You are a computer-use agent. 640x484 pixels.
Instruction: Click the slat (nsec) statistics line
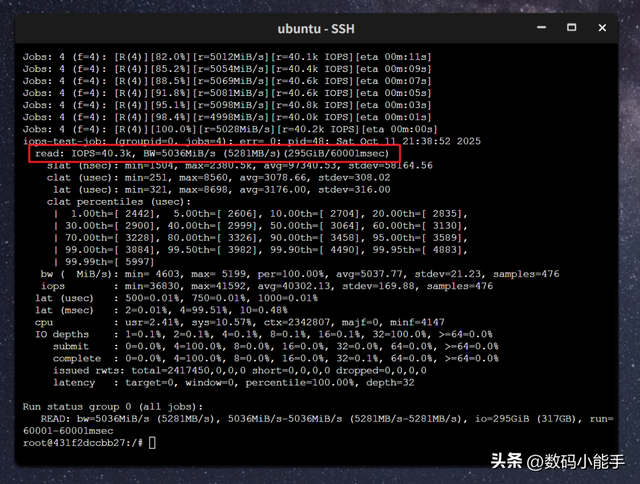(240, 165)
